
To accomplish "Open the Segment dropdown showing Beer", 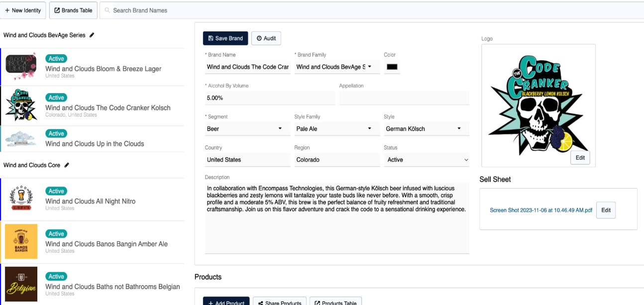I will [x=247, y=129].
